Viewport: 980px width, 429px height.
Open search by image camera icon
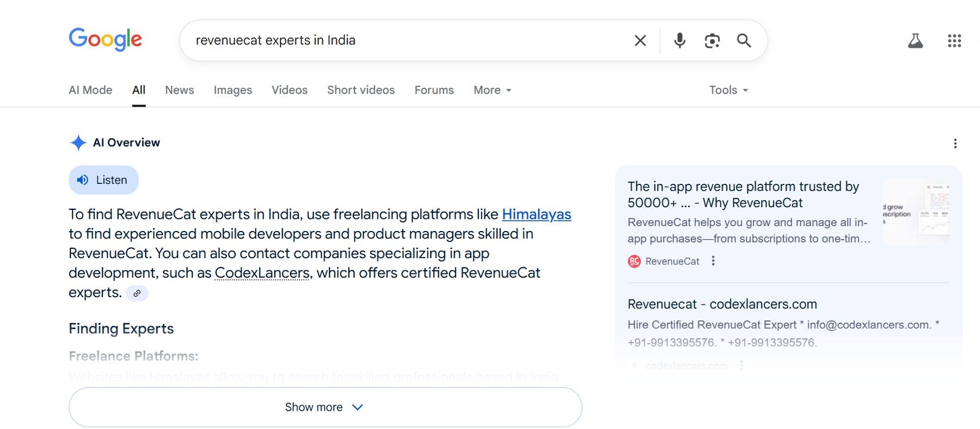pyautogui.click(x=712, y=40)
